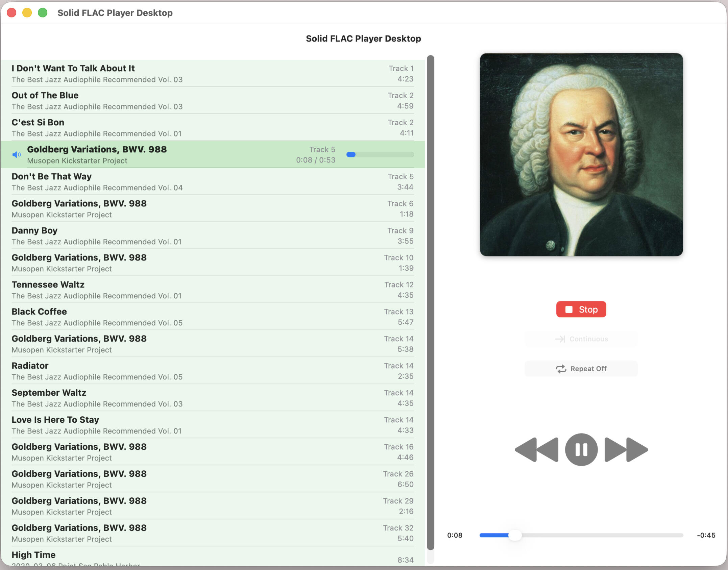
Task: Click the main seek slider below the controls
Action: tap(581, 535)
